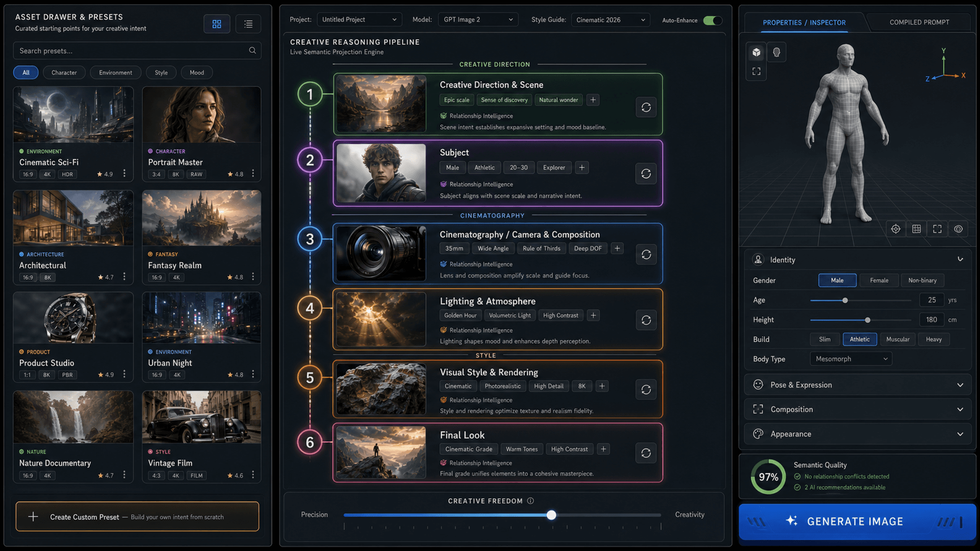Add a tag after Deep DOF

617,248
